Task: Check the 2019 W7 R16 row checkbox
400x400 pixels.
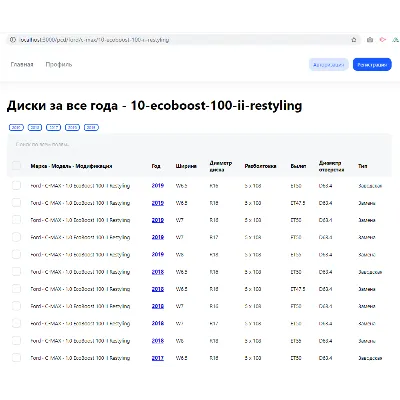Action: pos(16,220)
